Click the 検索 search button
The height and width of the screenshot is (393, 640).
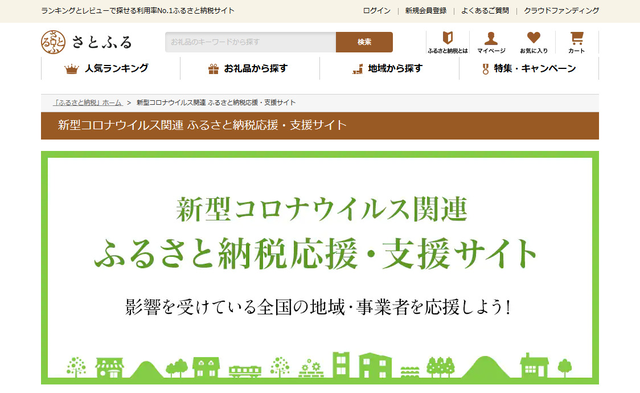coord(364,42)
